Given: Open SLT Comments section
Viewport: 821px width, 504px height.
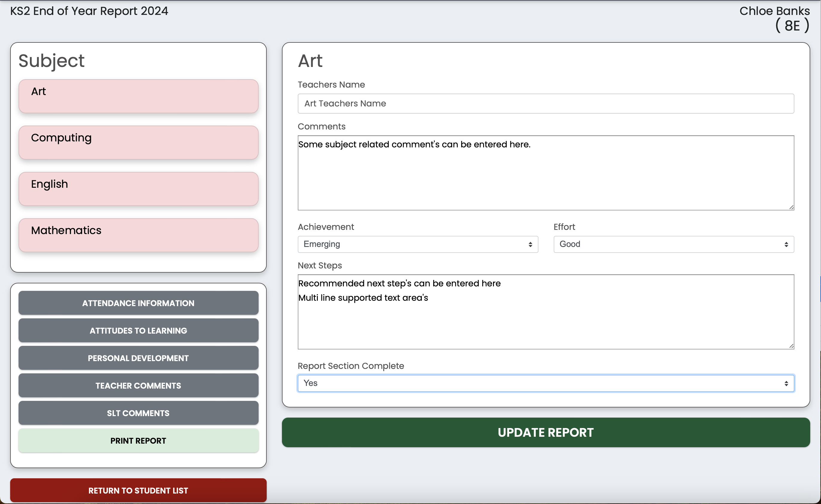Looking at the screenshot, I should (138, 413).
